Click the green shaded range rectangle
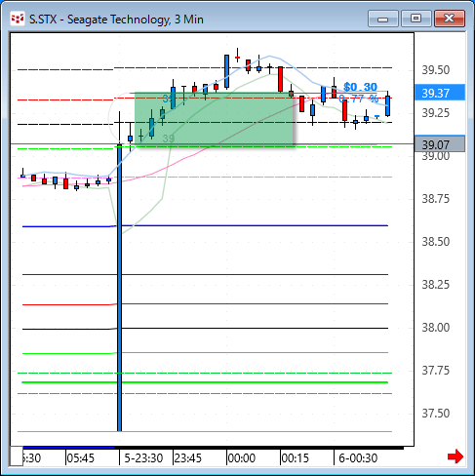The width and height of the screenshot is (475, 476). 215,119
